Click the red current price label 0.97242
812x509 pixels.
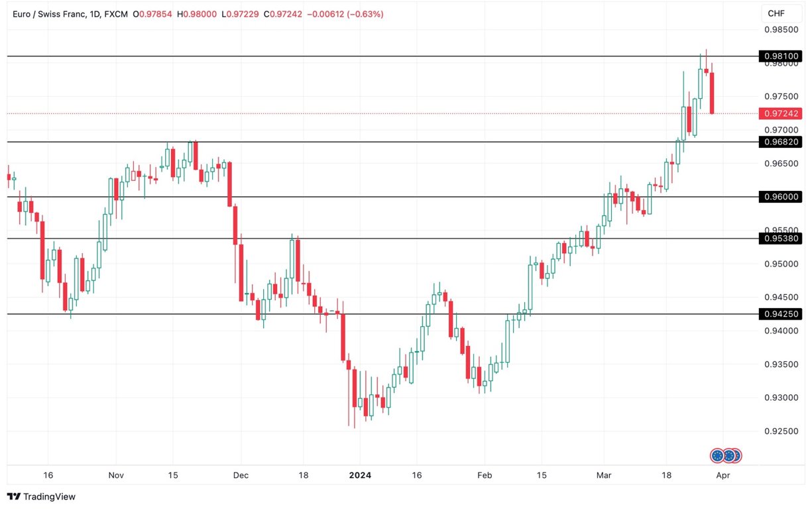(782, 113)
